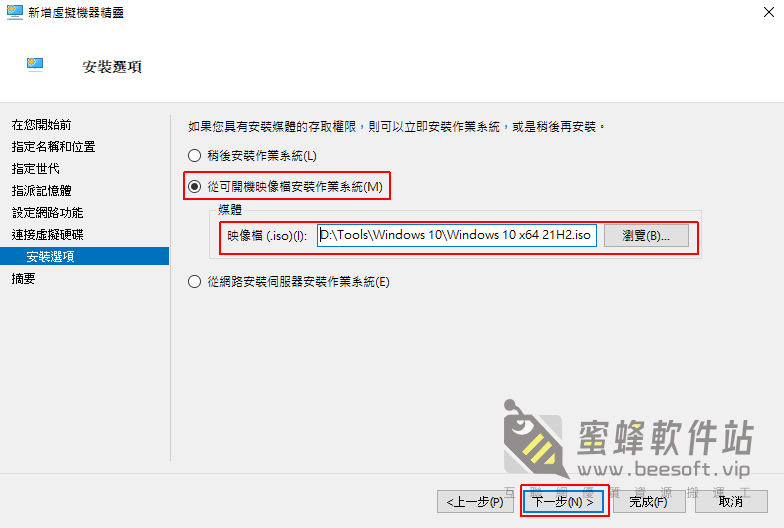
Task: Go back with <上一步(P) button
Action: [475, 502]
